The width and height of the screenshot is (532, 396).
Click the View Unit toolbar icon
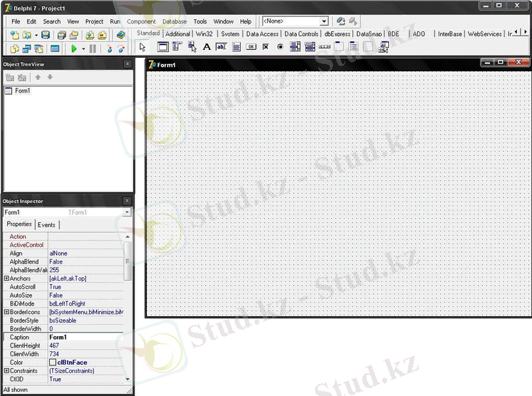(x=15, y=49)
